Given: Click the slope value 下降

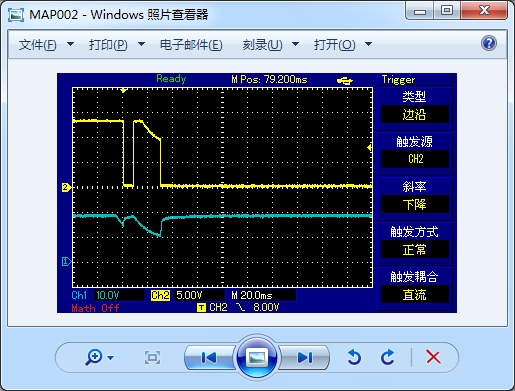Looking at the screenshot, I should click(414, 204).
